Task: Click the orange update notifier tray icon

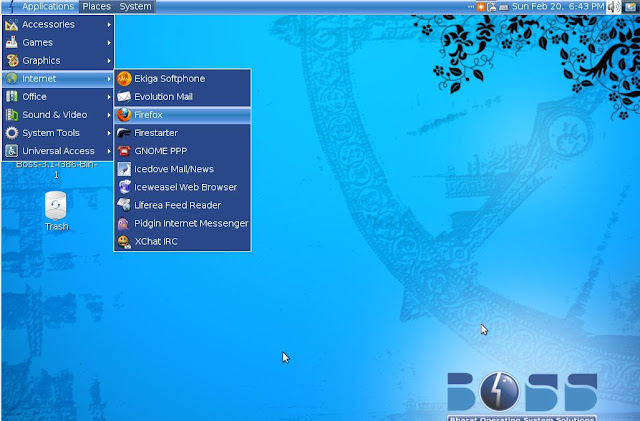Action: pyautogui.click(x=481, y=7)
